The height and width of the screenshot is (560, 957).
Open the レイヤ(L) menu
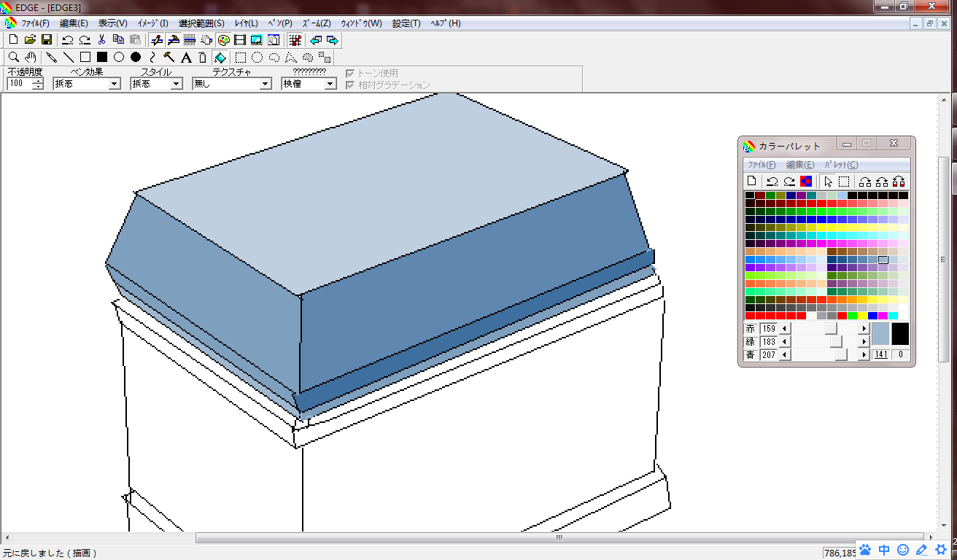click(246, 23)
